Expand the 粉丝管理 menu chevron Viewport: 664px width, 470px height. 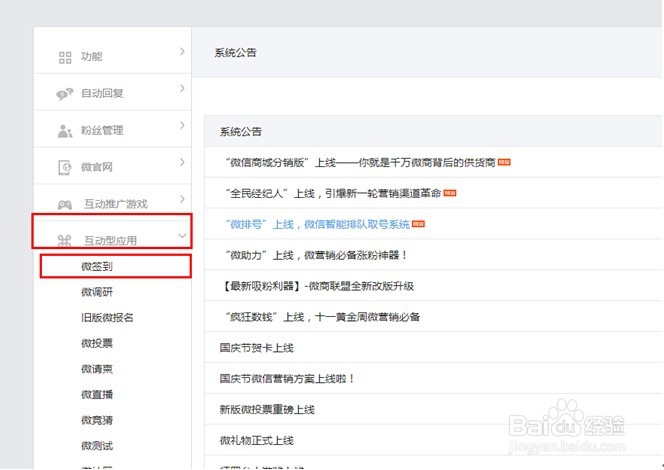pyautogui.click(x=182, y=125)
